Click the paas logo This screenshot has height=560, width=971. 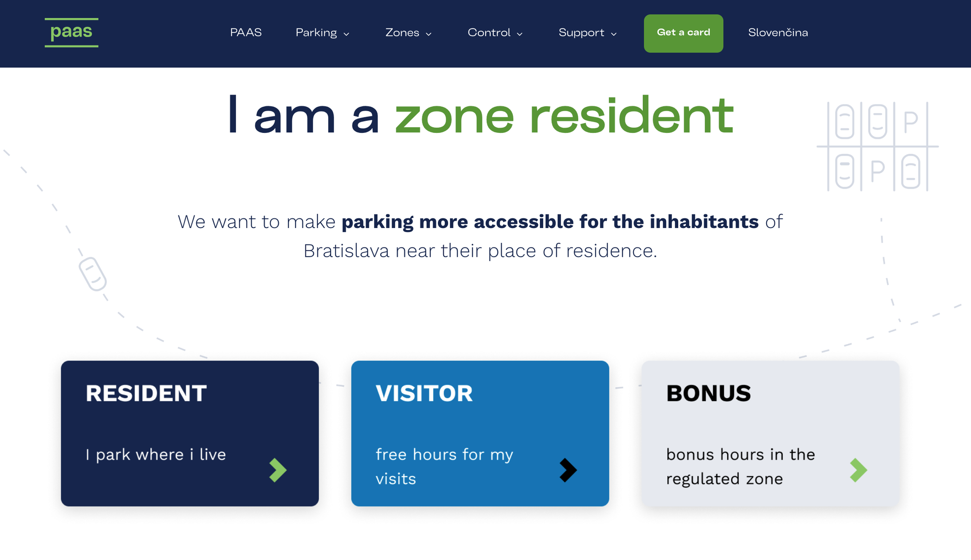pyautogui.click(x=71, y=33)
